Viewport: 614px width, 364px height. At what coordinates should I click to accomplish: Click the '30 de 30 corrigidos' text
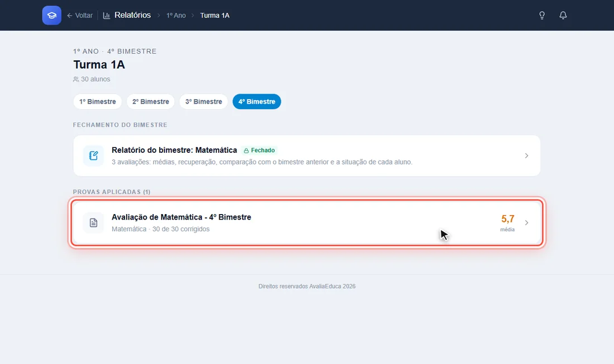pos(181,229)
